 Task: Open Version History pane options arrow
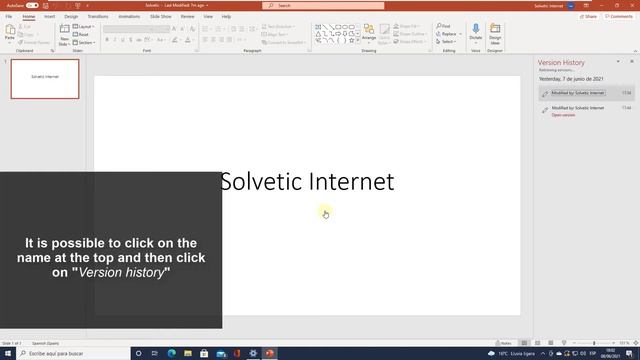(618, 61)
